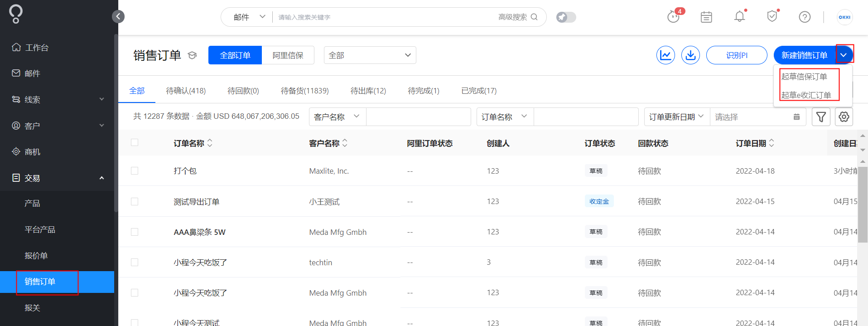Open the OKKI user avatar menu

coord(844,17)
